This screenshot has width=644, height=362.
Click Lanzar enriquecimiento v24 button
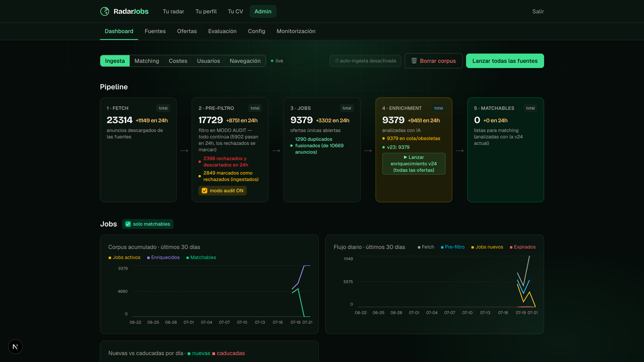[414, 164]
